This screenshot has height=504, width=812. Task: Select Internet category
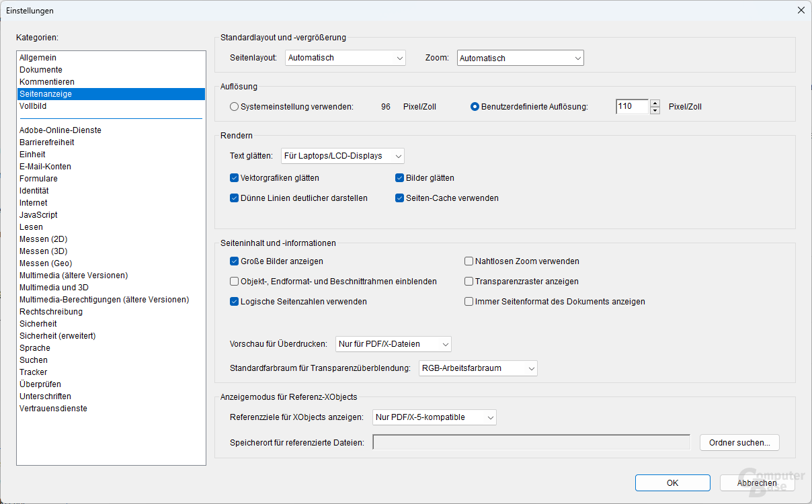click(x=111, y=203)
